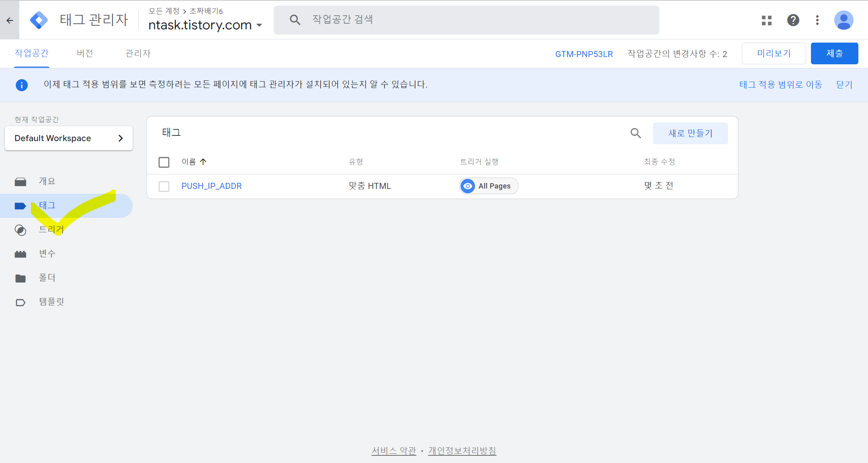Click the search icon in 태그 panel
This screenshot has height=463, width=868.
coord(635,133)
